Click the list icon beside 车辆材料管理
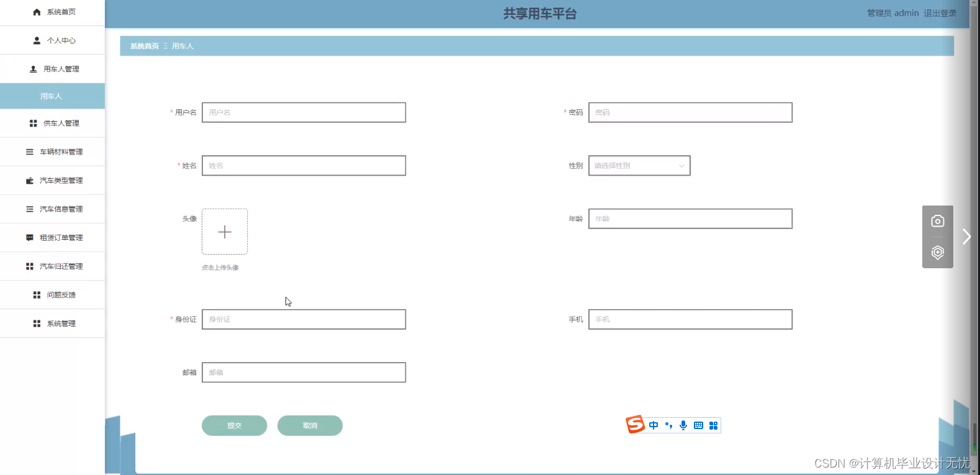This screenshot has height=475, width=980. click(29, 152)
